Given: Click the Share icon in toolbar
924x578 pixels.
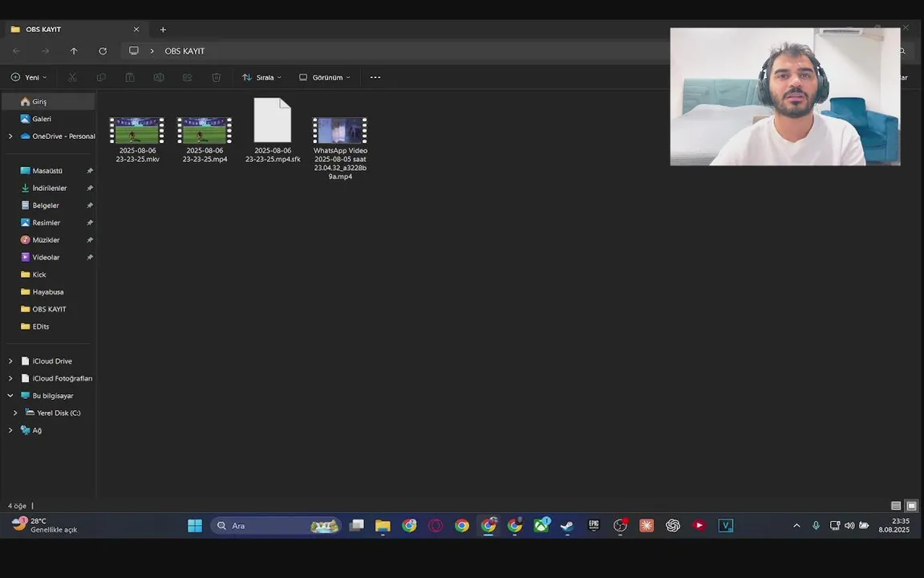Looking at the screenshot, I should click(x=188, y=77).
